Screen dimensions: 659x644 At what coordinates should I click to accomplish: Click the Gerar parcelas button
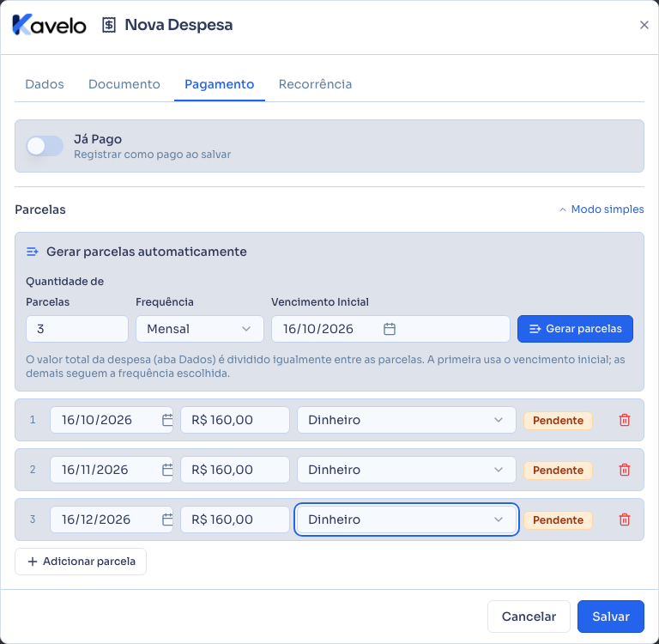pyautogui.click(x=575, y=329)
